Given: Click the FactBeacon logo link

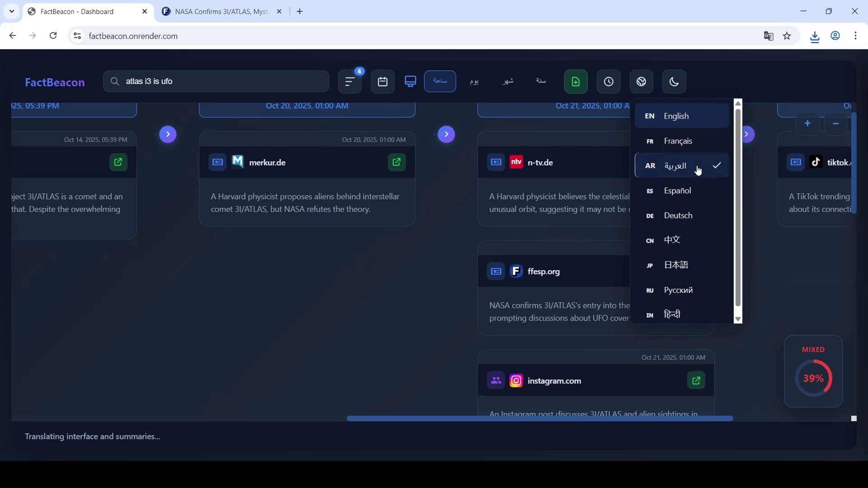Looking at the screenshot, I should (55, 82).
